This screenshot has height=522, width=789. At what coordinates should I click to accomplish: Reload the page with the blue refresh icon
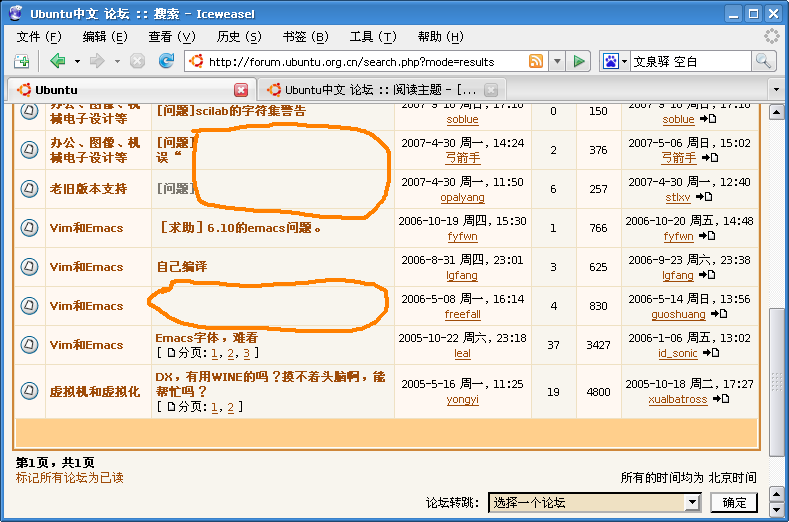click(x=166, y=61)
